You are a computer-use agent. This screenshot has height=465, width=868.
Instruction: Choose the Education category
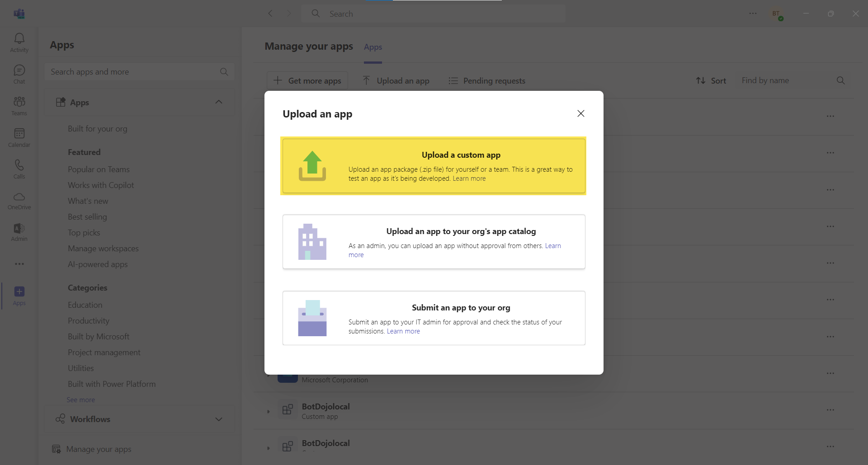click(x=85, y=305)
